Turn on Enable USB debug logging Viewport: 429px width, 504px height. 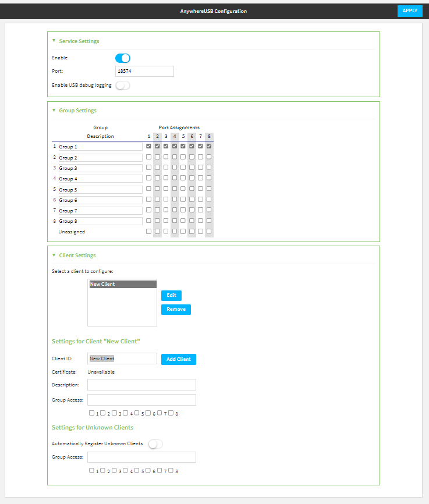[123, 86]
